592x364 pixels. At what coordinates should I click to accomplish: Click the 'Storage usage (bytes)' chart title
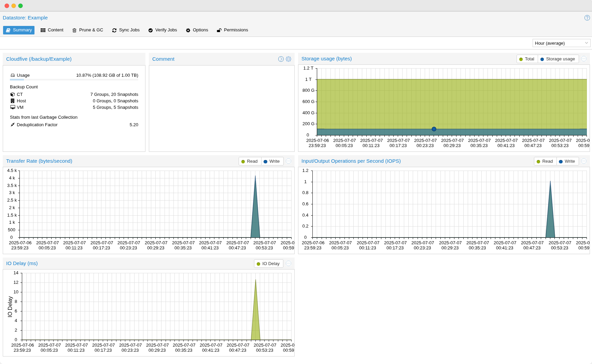click(327, 59)
